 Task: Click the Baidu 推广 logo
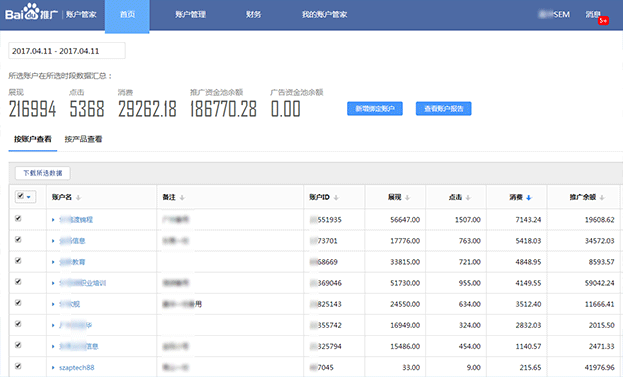[31, 12]
